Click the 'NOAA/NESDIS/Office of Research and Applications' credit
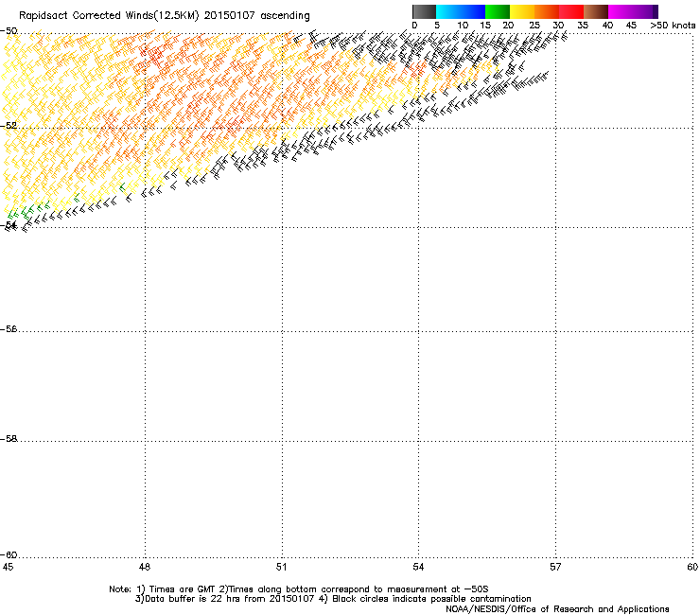The width and height of the screenshot is (700, 615). 557,609
